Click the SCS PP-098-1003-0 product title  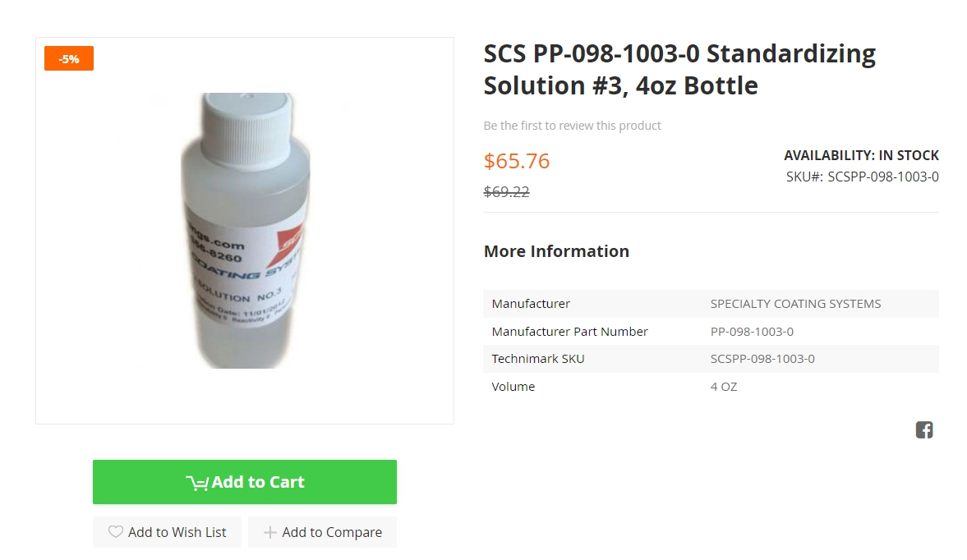[x=679, y=69]
